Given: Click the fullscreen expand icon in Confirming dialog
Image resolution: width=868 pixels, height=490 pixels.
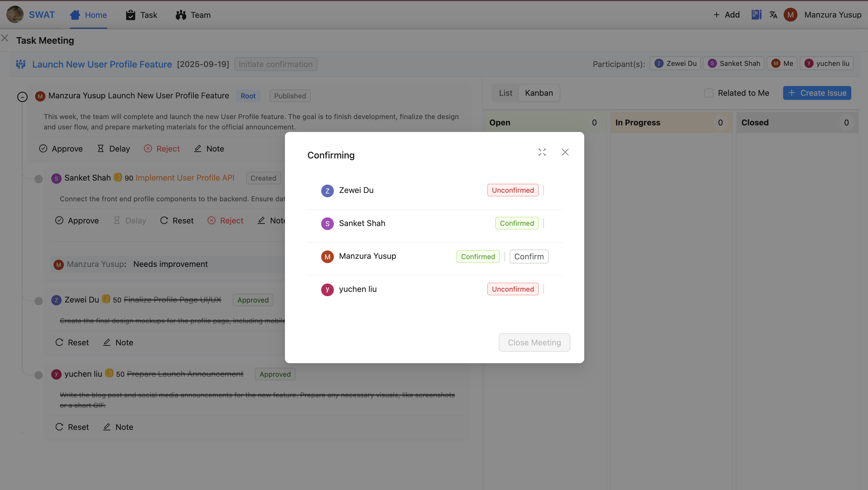Looking at the screenshot, I should point(542,152).
